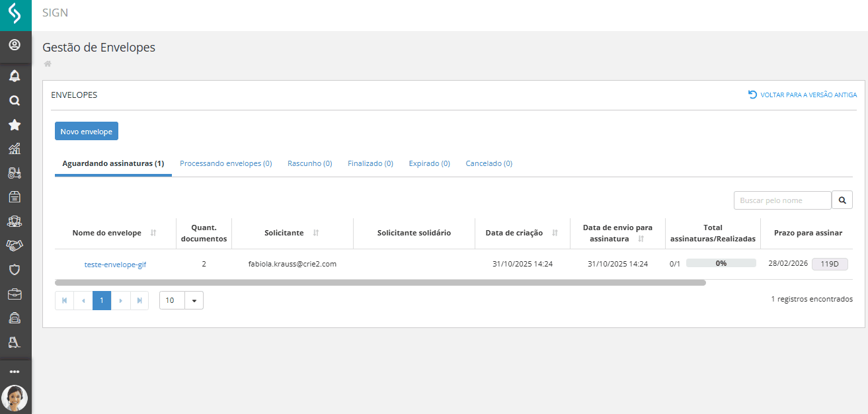The height and width of the screenshot is (414, 868).
Task: Open the page size dropdown arrow
Action: click(x=194, y=300)
